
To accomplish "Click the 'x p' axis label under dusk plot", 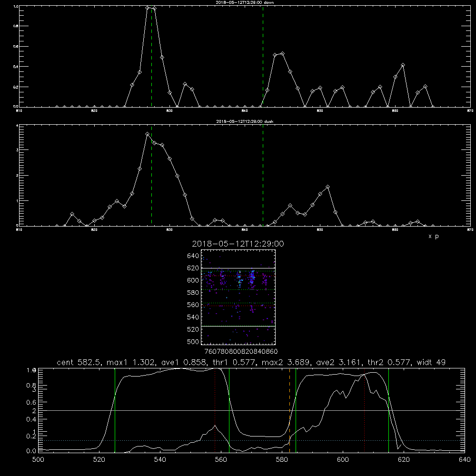I will click(434, 236).
